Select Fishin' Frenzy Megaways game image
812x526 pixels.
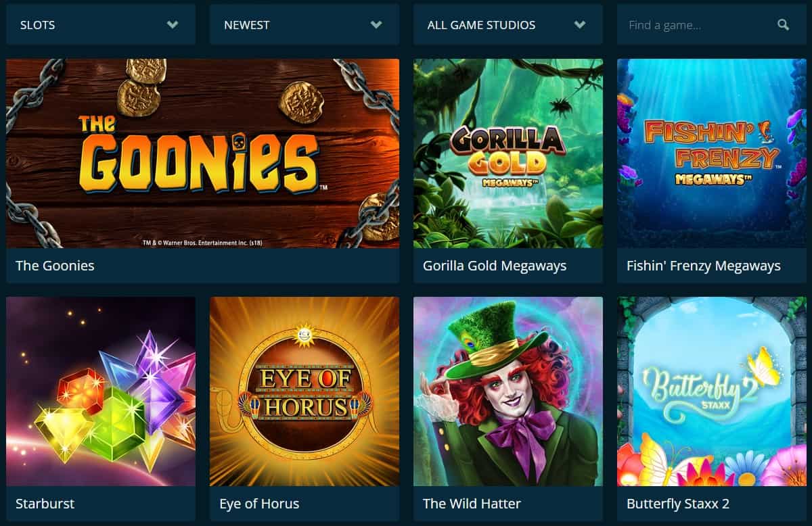pyautogui.click(x=712, y=153)
